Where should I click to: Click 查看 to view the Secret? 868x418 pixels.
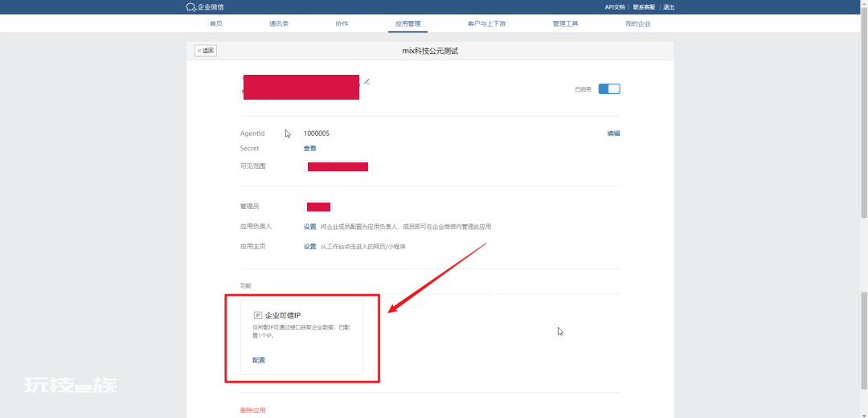click(x=310, y=149)
